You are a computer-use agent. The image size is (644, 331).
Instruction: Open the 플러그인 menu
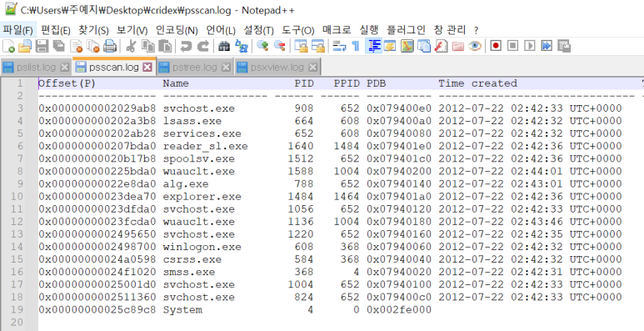(407, 30)
